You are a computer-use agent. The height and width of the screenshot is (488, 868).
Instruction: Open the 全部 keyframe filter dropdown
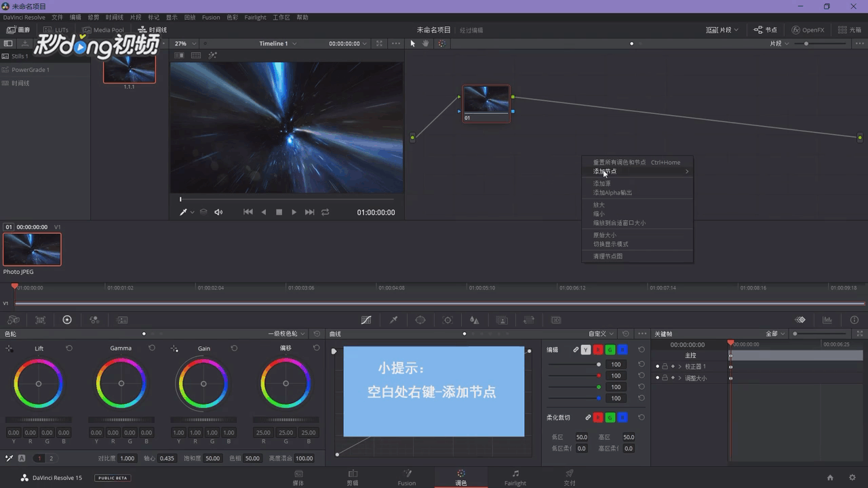tap(775, 334)
